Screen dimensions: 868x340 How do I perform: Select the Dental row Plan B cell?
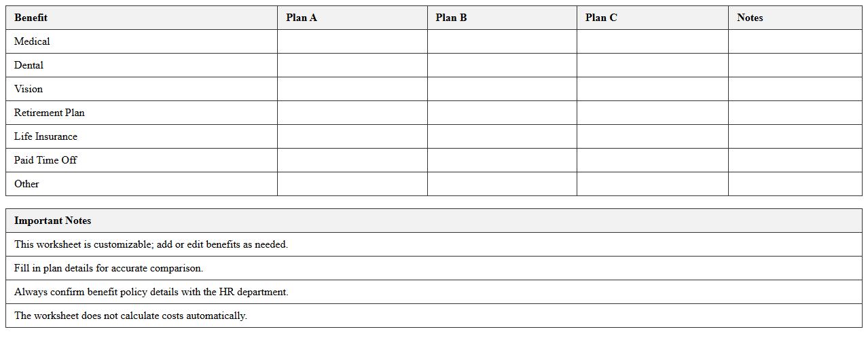[502, 65]
